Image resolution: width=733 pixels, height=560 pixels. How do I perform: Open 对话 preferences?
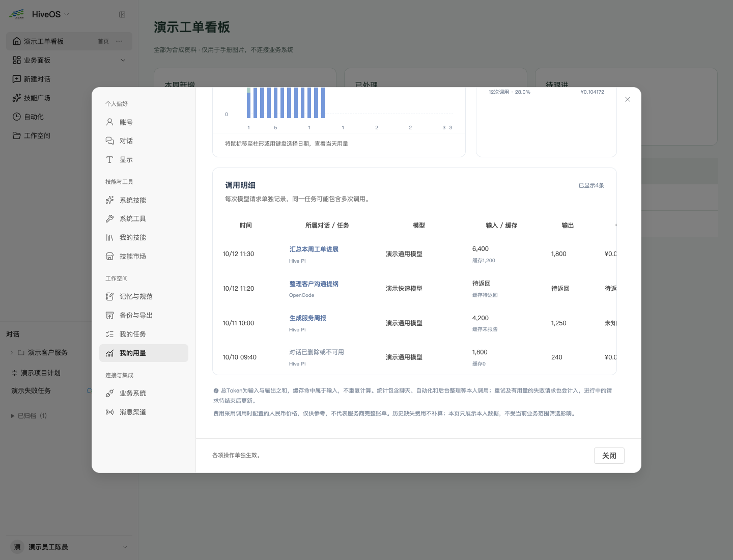(144, 141)
